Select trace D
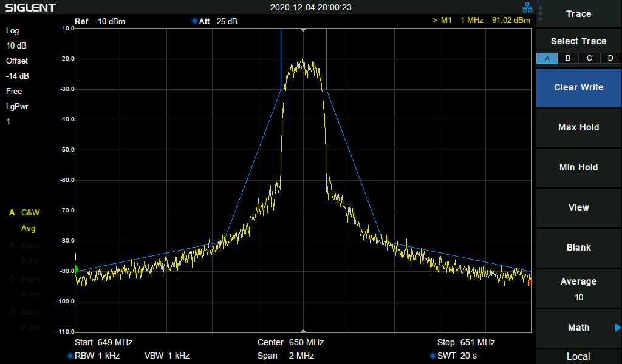 pyautogui.click(x=610, y=58)
